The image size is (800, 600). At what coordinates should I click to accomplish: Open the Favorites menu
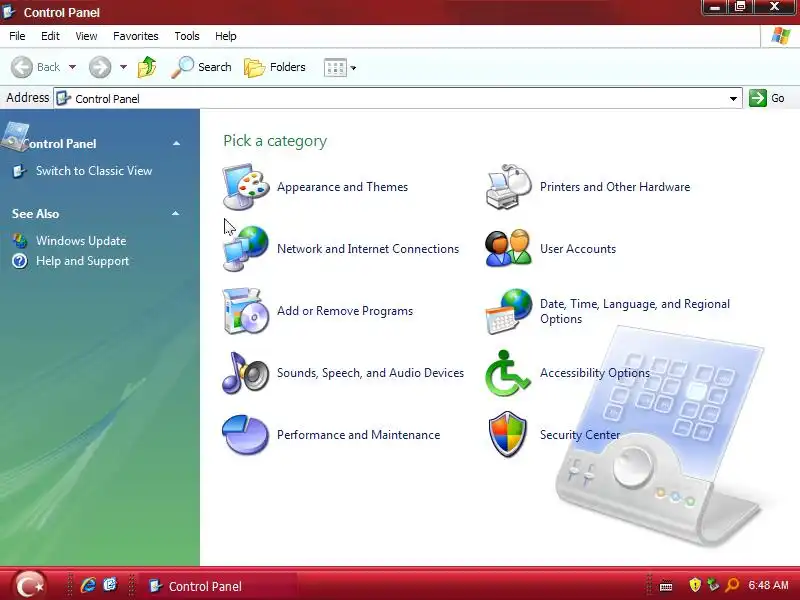[x=136, y=36]
